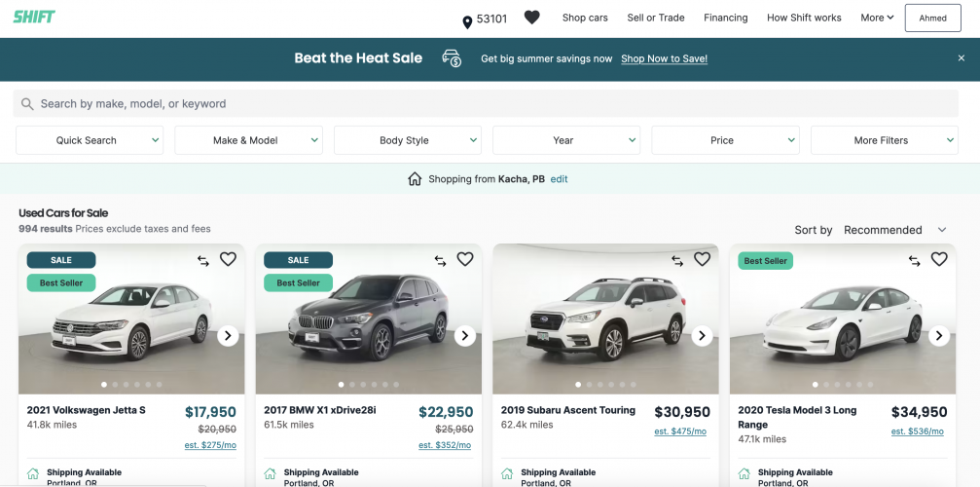Open saved favorites heart icon in header
This screenshot has height=487, width=980.
click(532, 18)
